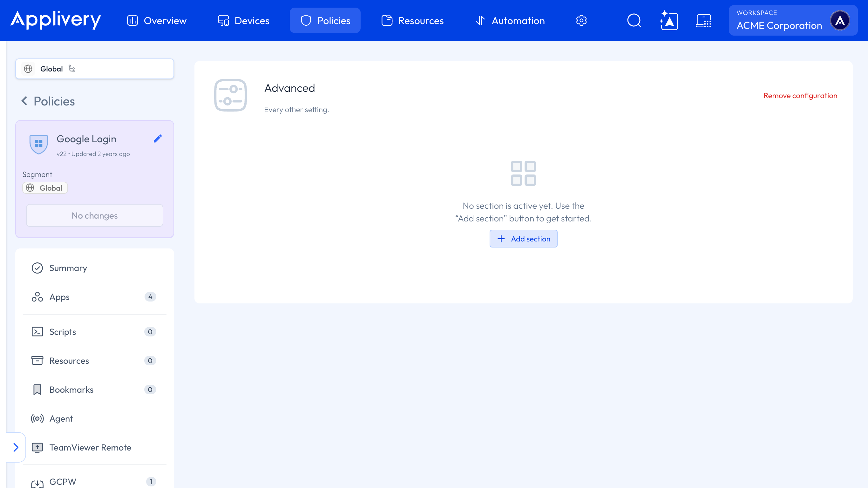Edit Google Login policy name with pencil
This screenshot has height=488, width=868.
(x=158, y=139)
